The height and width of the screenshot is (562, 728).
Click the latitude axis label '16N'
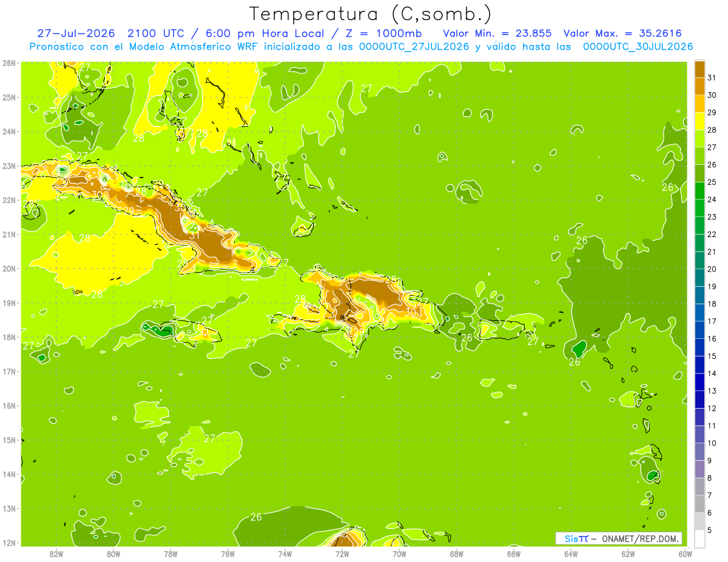(x=9, y=406)
